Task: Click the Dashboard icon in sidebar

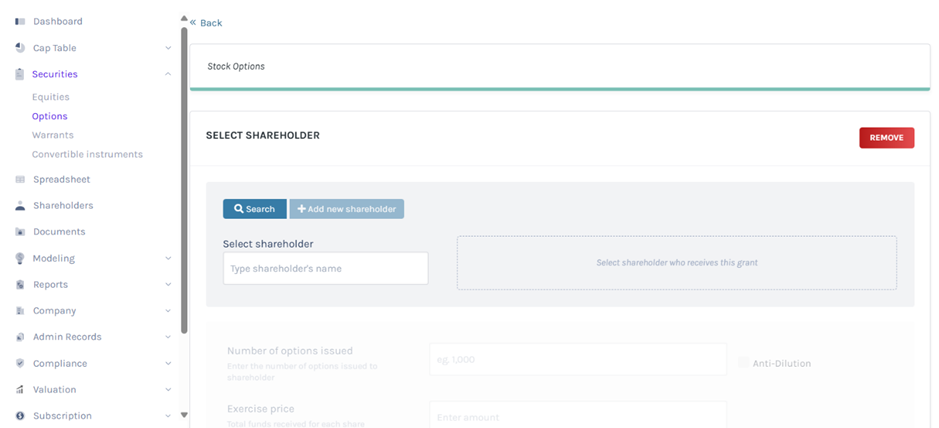Action: point(20,21)
